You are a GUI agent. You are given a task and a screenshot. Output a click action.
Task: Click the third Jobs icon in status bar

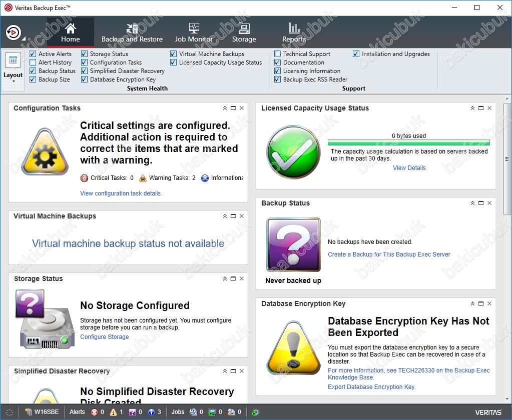pos(231,412)
